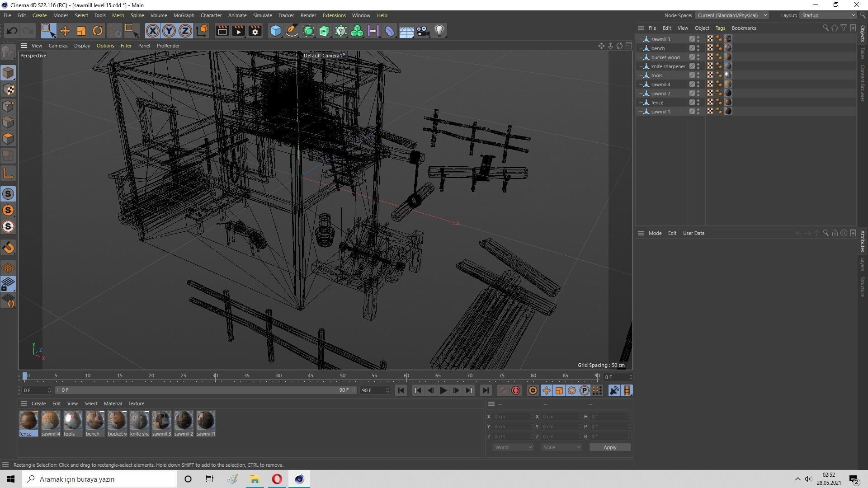Click the Record Active Objects button

click(503, 390)
